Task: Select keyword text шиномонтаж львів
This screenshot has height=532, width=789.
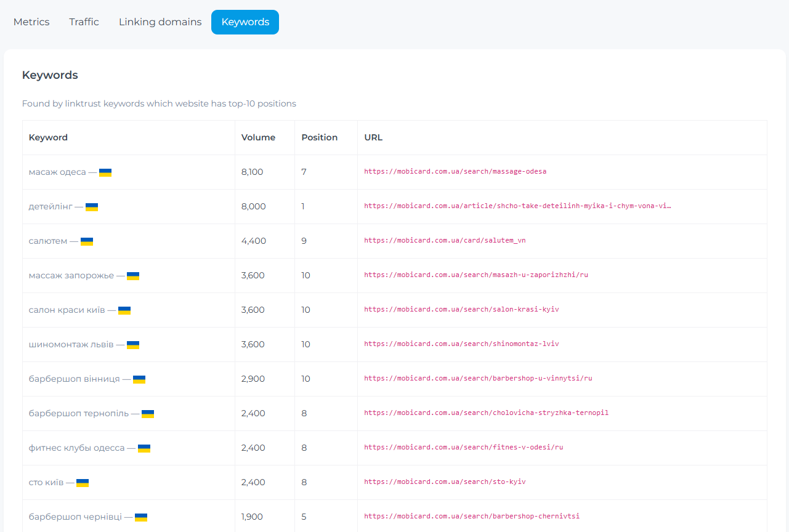Action: click(71, 345)
